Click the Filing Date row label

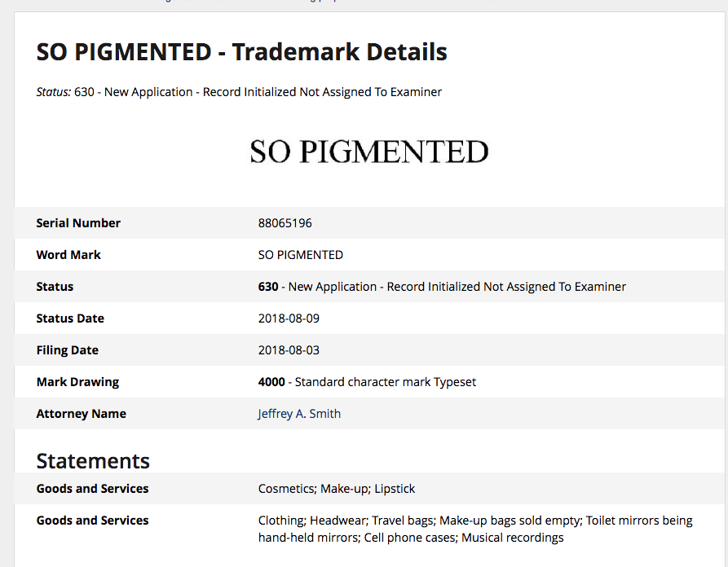click(x=68, y=350)
